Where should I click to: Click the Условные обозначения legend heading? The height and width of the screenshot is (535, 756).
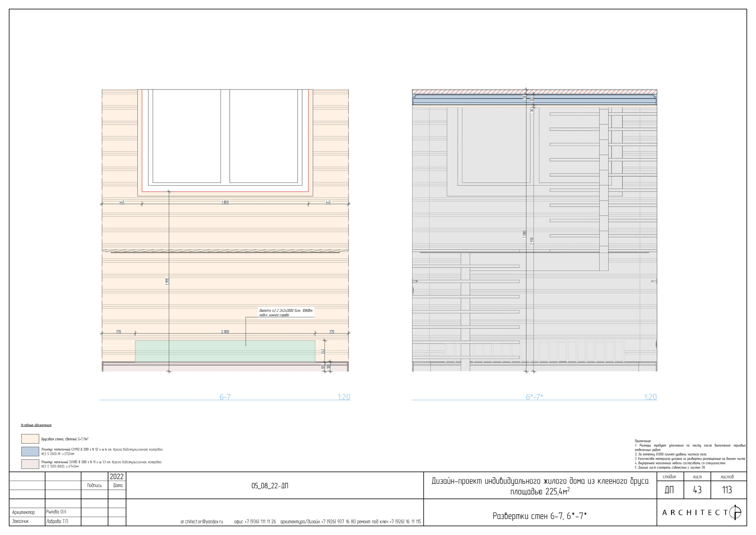pos(36,425)
